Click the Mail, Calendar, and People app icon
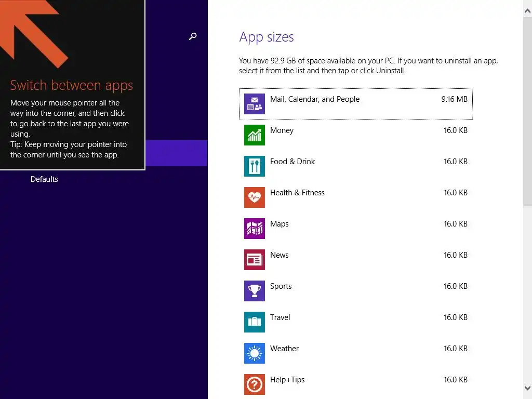The image size is (532, 399). click(x=255, y=104)
